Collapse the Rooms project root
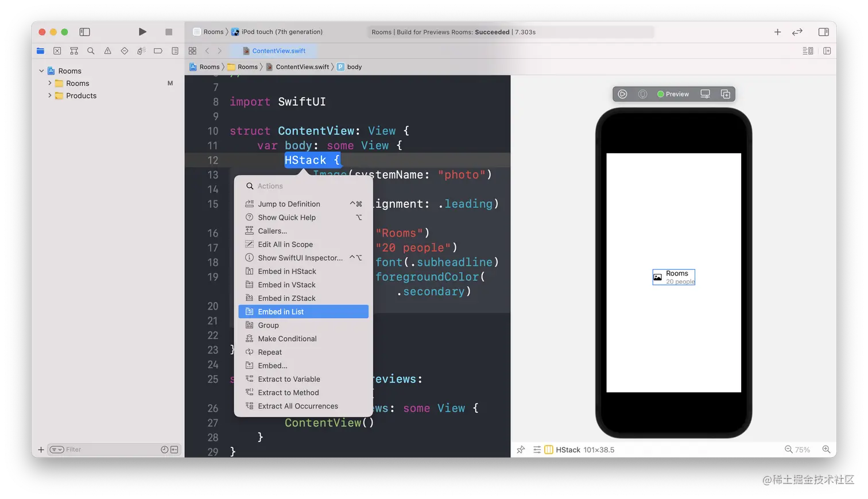 pos(41,71)
